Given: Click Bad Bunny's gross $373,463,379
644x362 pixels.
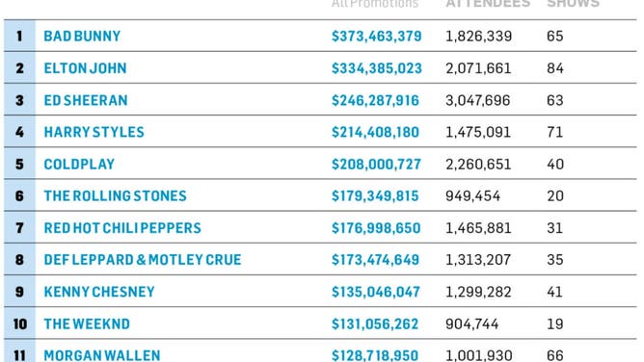Looking at the screenshot, I should pos(377,36).
